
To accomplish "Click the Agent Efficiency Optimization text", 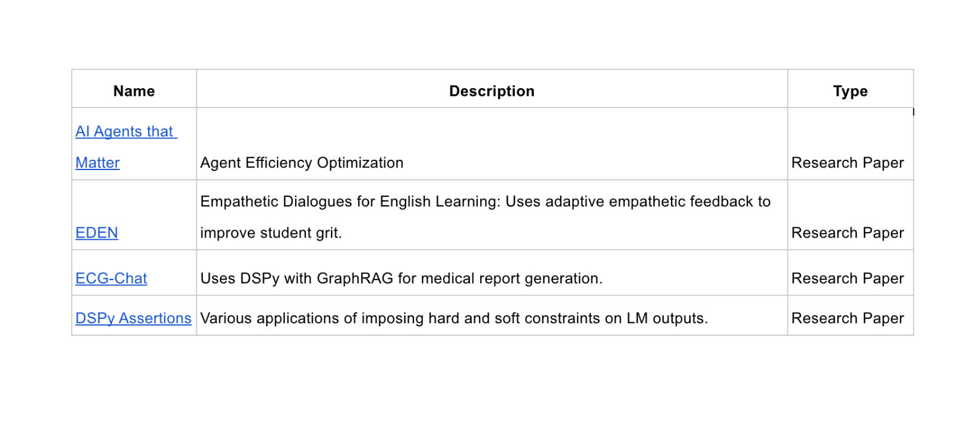I will point(302,163).
